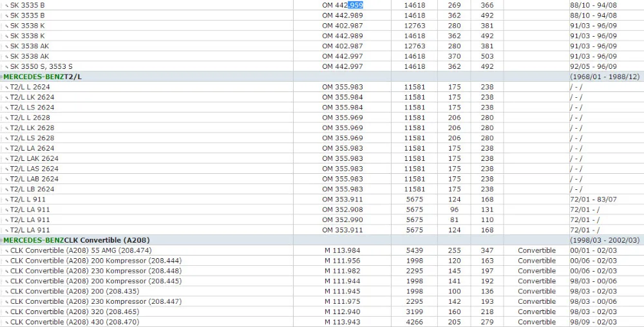Viewport: 644px width, 327px height.
Task: Collapse the MERCEDES-BENZ CLK Convertible (A208) group
Action: pyautogui.click(x=2, y=240)
